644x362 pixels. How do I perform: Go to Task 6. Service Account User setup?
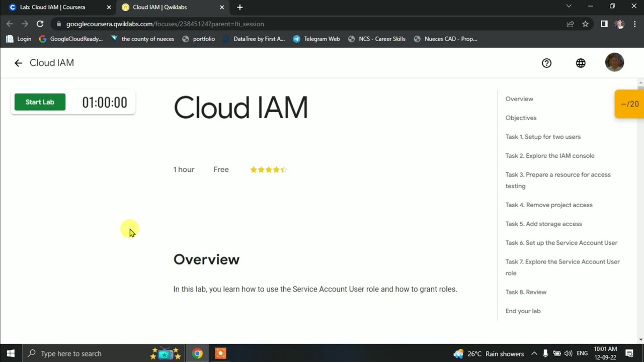[x=561, y=243]
